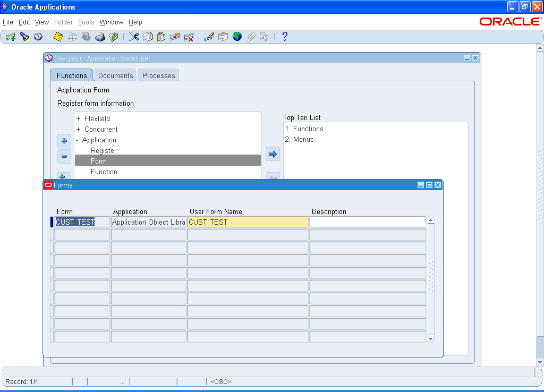Switch to the Processes tab
Viewport: 544px width, 392px height.
click(158, 75)
